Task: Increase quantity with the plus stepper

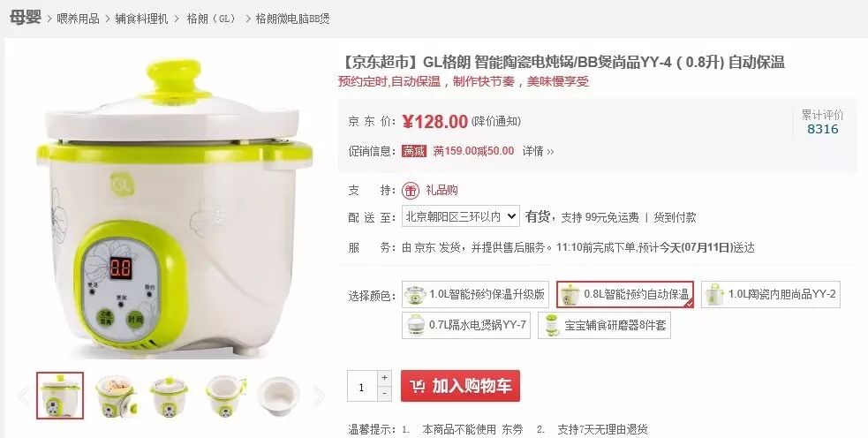Action: 385,378
